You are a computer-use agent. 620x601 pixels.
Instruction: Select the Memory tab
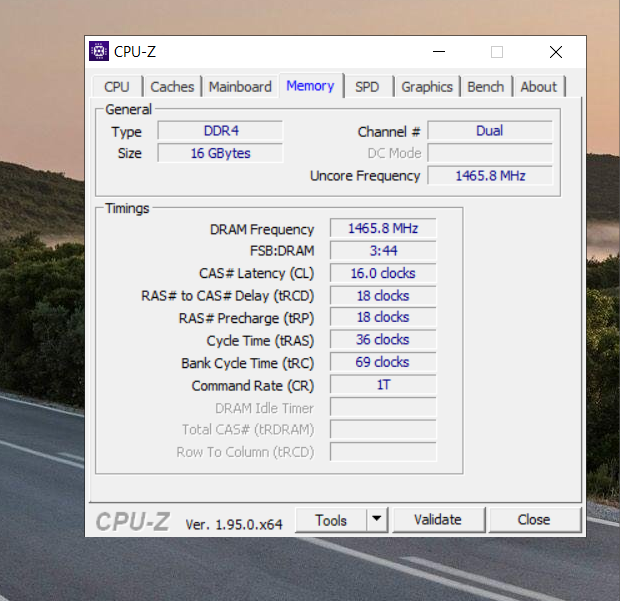click(310, 85)
